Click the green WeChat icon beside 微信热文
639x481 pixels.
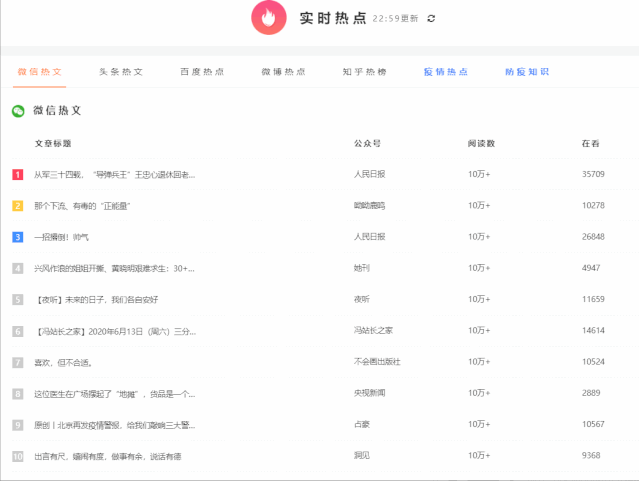[x=18, y=111]
